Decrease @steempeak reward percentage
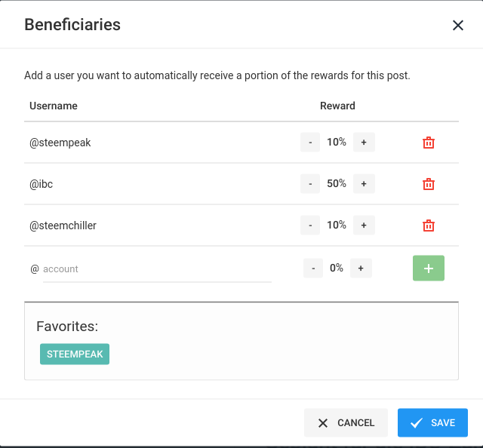 [310, 143]
